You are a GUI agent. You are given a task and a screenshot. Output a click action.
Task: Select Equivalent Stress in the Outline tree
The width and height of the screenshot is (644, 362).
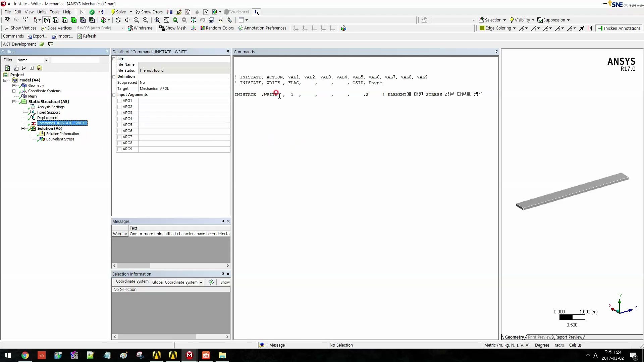pyautogui.click(x=61, y=139)
